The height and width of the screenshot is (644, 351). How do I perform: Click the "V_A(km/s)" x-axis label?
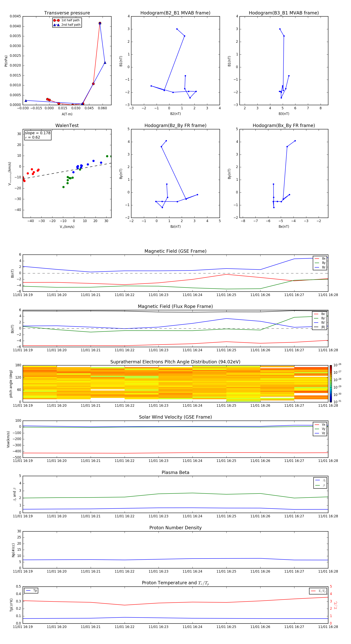[67, 227]
